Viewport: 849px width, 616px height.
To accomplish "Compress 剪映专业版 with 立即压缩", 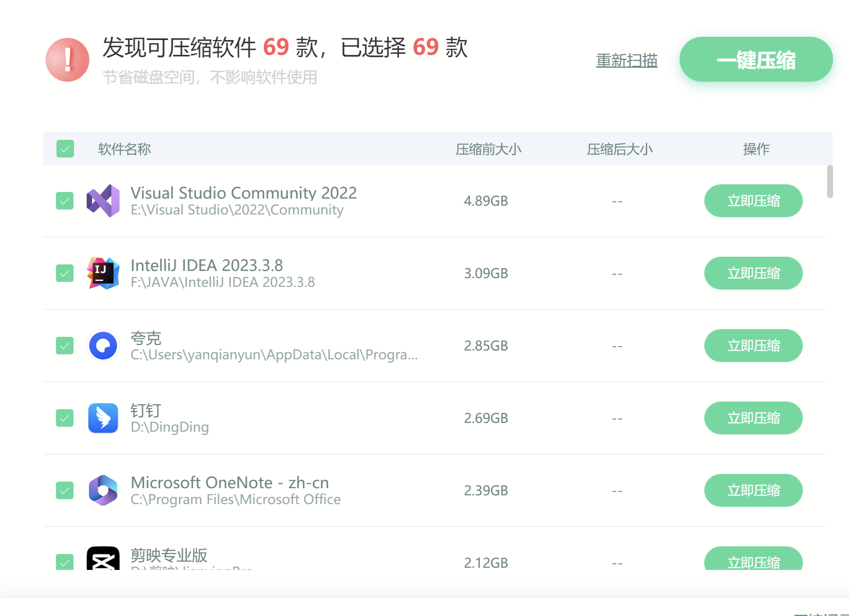I will [753, 558].
